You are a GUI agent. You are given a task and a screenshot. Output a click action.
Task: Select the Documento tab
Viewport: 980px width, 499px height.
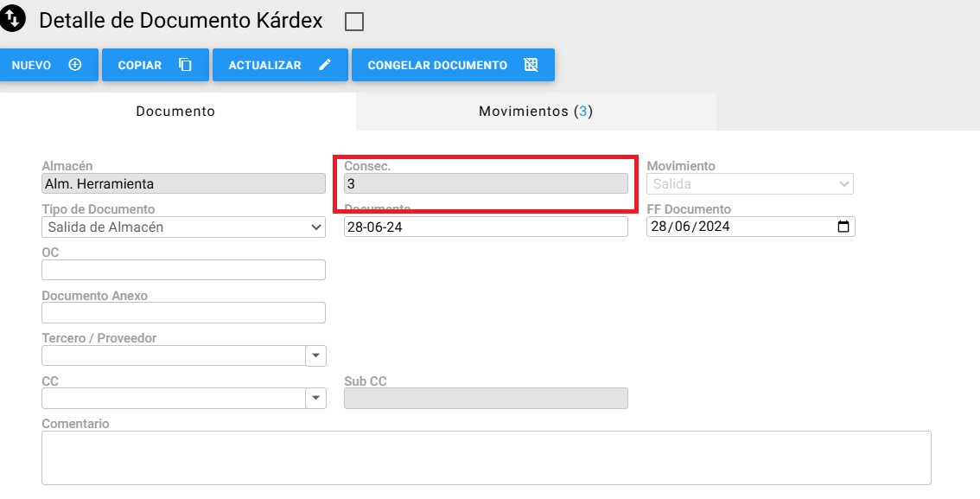175,112
